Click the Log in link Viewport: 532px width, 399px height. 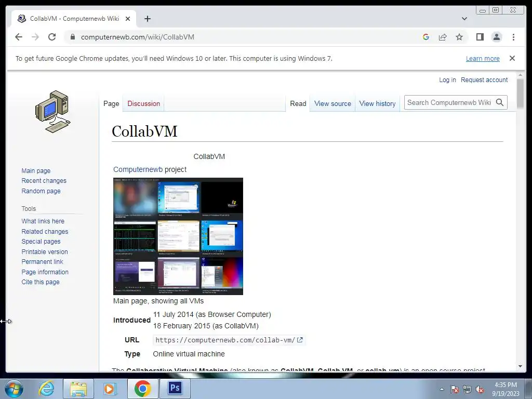coord(447,79)
